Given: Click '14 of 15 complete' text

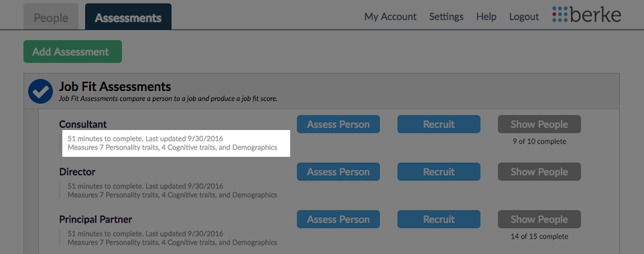Looking at the screenshot, I should (x=539, y=237).
